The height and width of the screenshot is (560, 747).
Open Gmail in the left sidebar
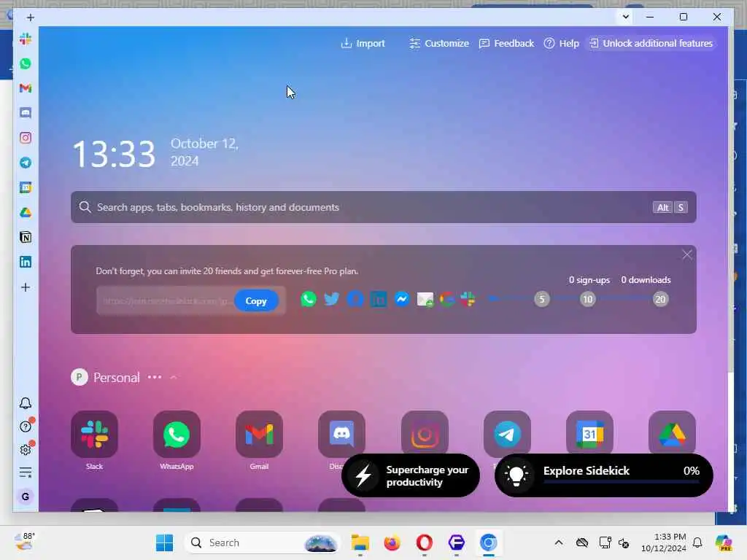[x=26, y=88]
